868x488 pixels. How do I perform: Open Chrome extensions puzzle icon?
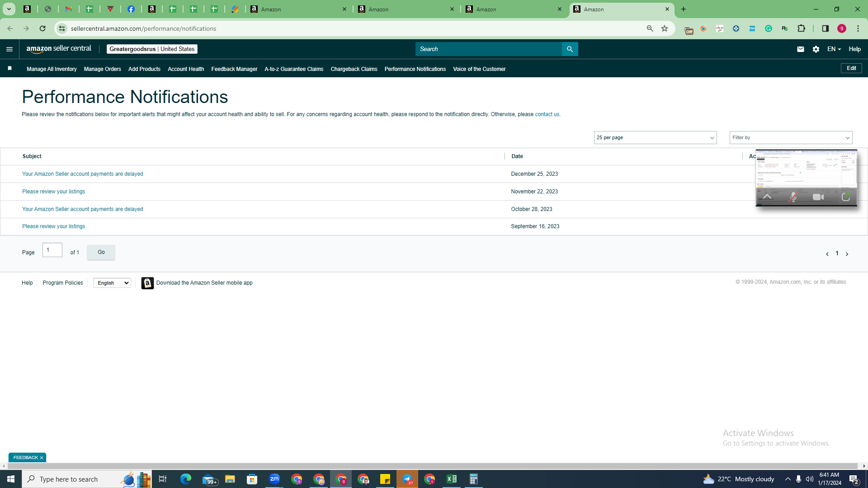(802, 28)
